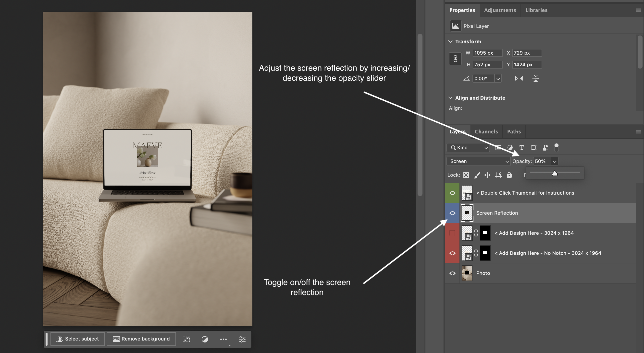The height and width of the screenshot is (353, 644).
Task: Filter layers by adjustment layers icon
Action: point(510,148)
